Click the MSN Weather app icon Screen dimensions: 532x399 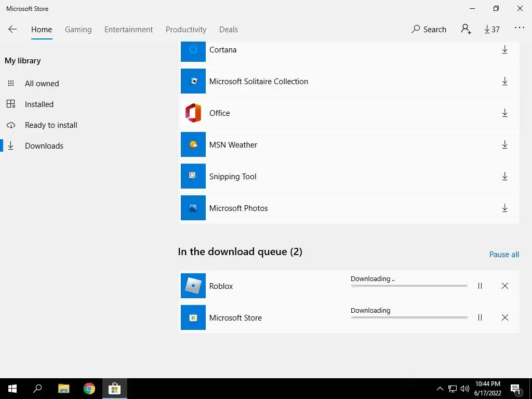pos(193,144)
